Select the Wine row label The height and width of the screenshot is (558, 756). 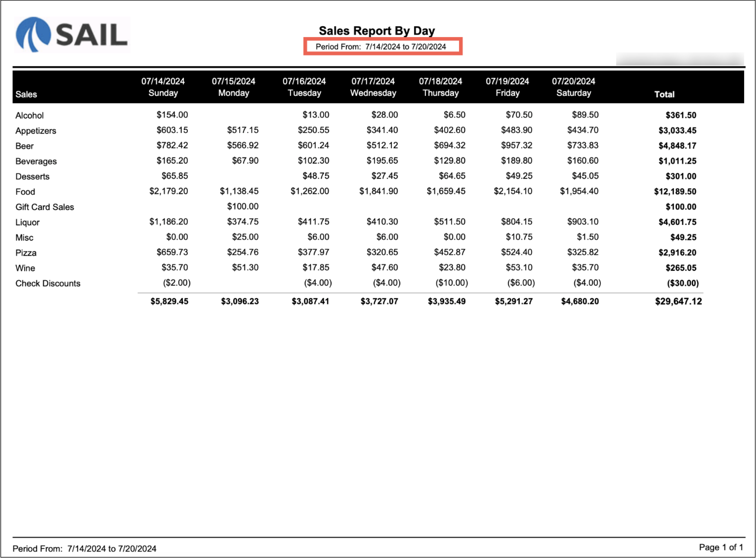tap(25, 268)
